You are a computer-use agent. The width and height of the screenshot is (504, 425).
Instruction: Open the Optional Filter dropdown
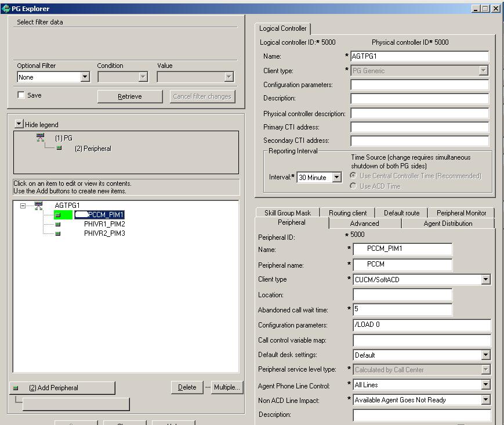85,77
